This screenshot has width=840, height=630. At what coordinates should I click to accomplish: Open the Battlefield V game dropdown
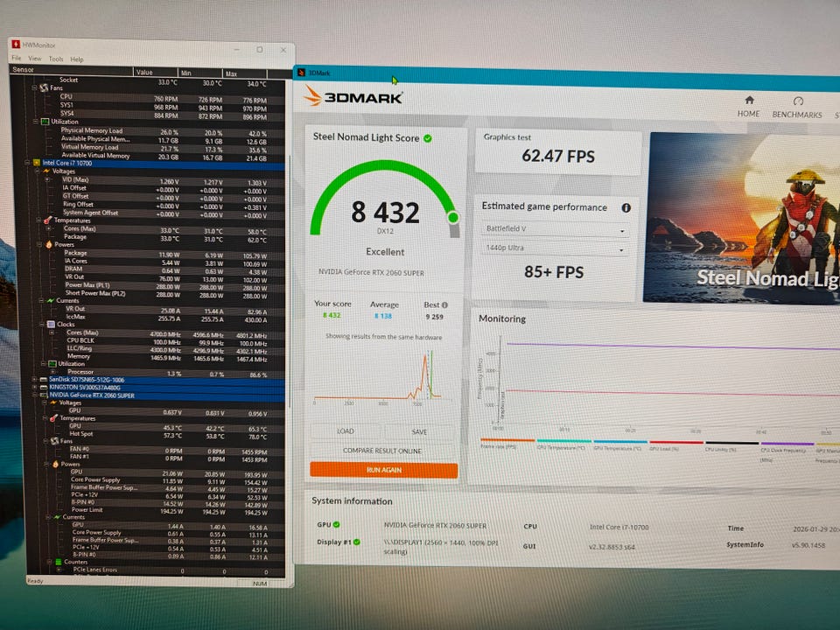click(x=555, y=228)
